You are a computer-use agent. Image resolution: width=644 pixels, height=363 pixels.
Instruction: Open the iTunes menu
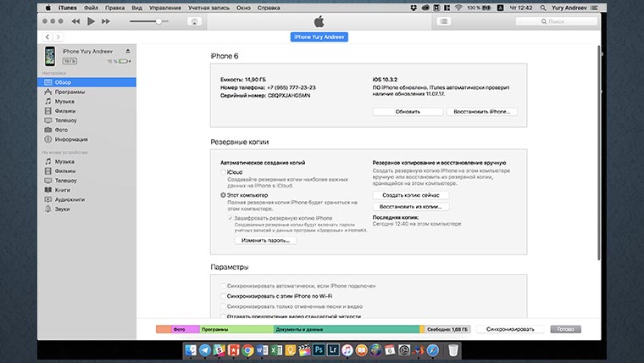pos(67,8)
